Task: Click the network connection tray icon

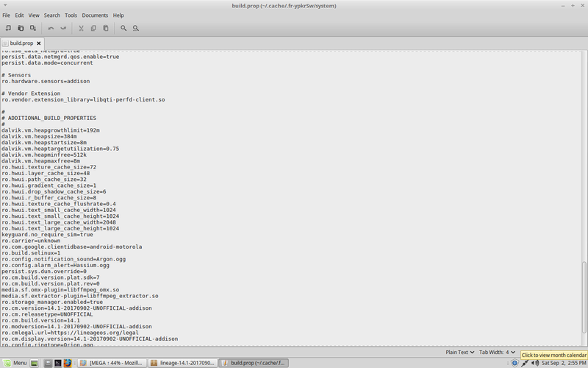Action: pos(525,363)
